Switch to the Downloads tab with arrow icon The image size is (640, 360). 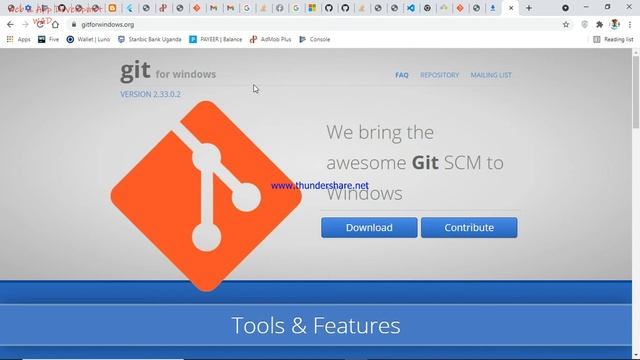[x=493, y=8]
